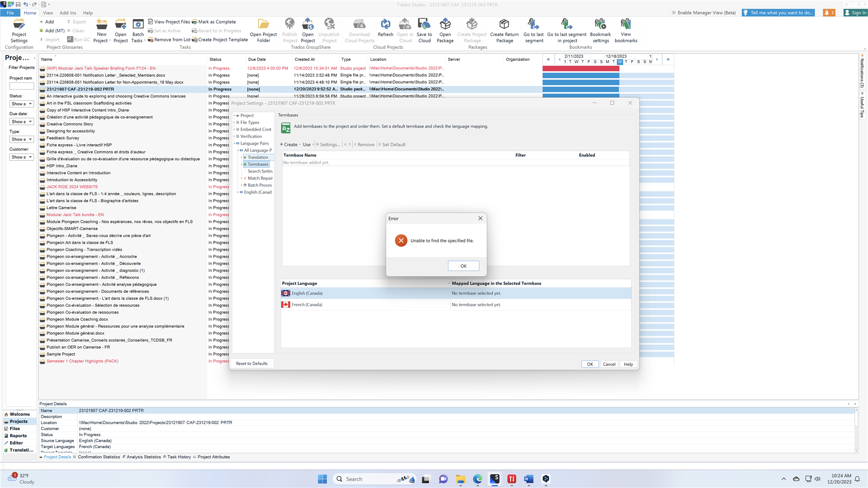Viewport: 868px width, 488px height.
Task: Open Bookmark settings
Action: click(600, 31)
